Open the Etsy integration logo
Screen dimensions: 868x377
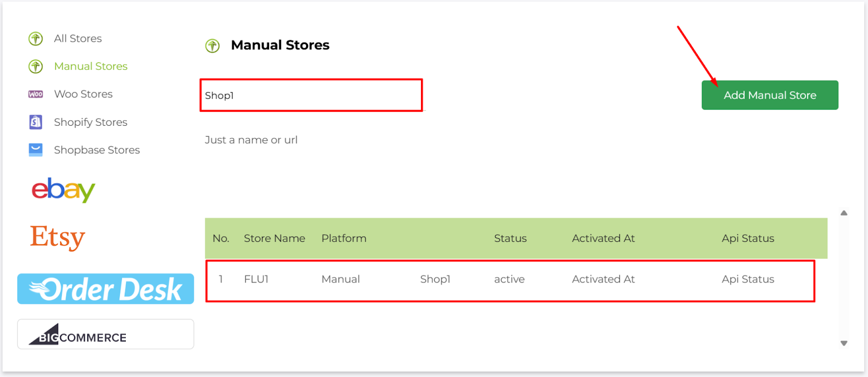58,237
